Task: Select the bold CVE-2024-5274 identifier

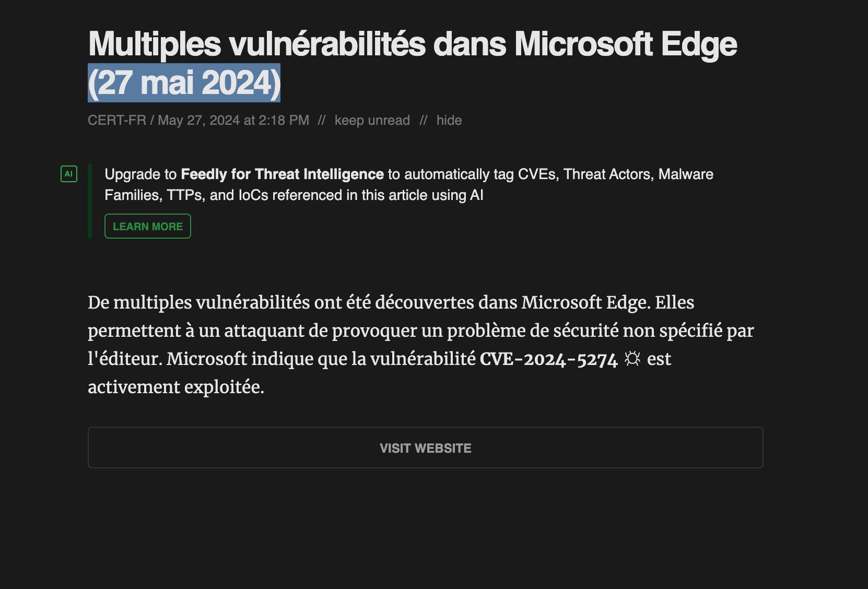Action: pos(548,359)
